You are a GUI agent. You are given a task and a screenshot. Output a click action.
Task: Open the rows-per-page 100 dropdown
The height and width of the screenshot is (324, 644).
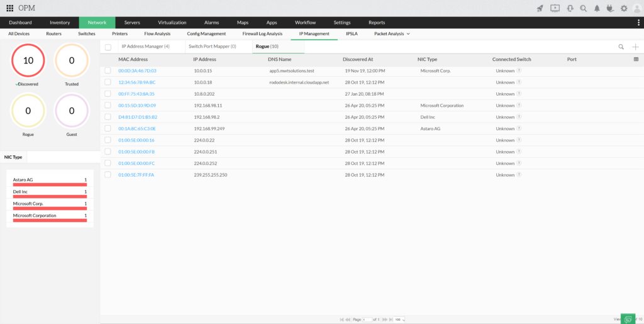[399, 320]
